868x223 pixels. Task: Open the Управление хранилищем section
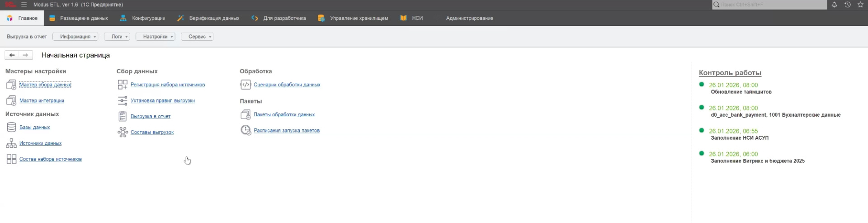coord(353,18)
